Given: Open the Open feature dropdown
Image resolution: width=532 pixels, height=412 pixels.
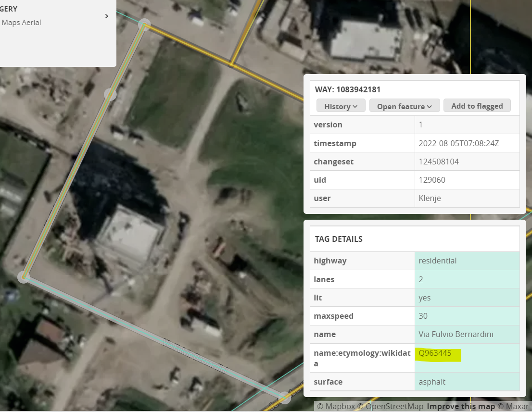Looking at the screenshot, I should click(x=404, y=105).
